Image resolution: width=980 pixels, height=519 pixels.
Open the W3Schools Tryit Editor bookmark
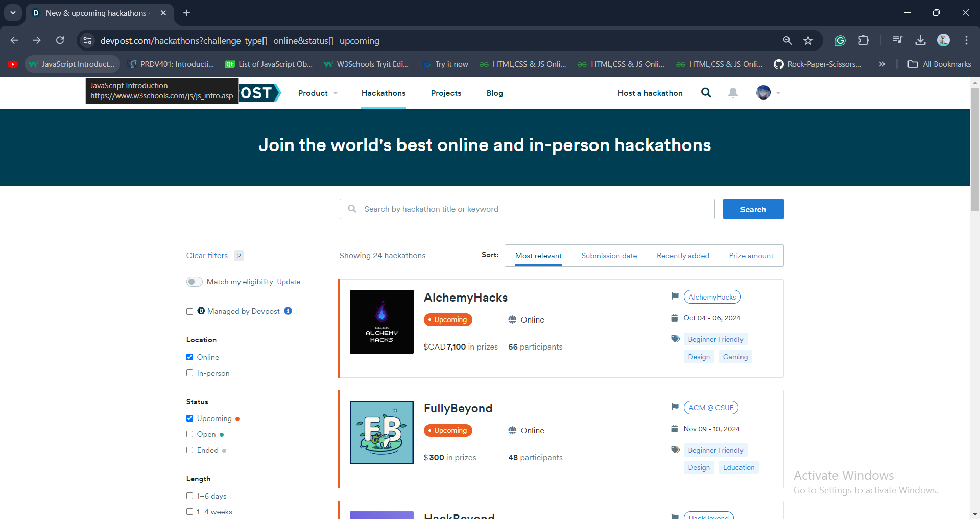click(x=366, y=64)
